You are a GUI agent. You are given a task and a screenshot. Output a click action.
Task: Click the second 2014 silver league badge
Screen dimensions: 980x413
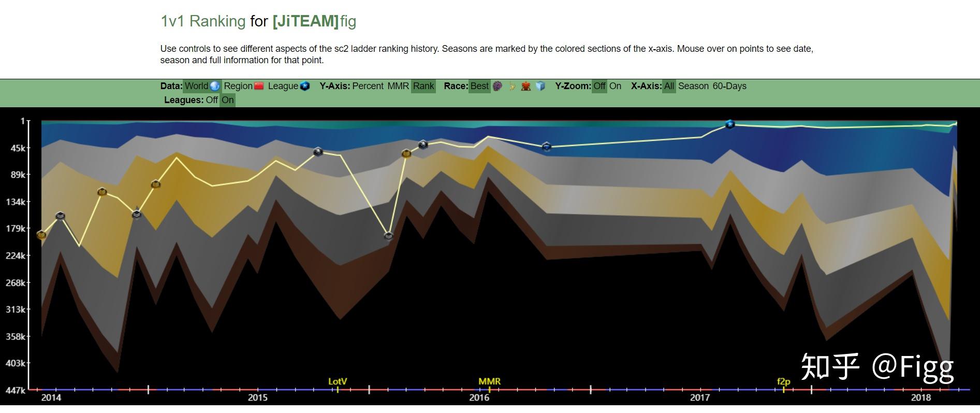[x=137, y=214]
